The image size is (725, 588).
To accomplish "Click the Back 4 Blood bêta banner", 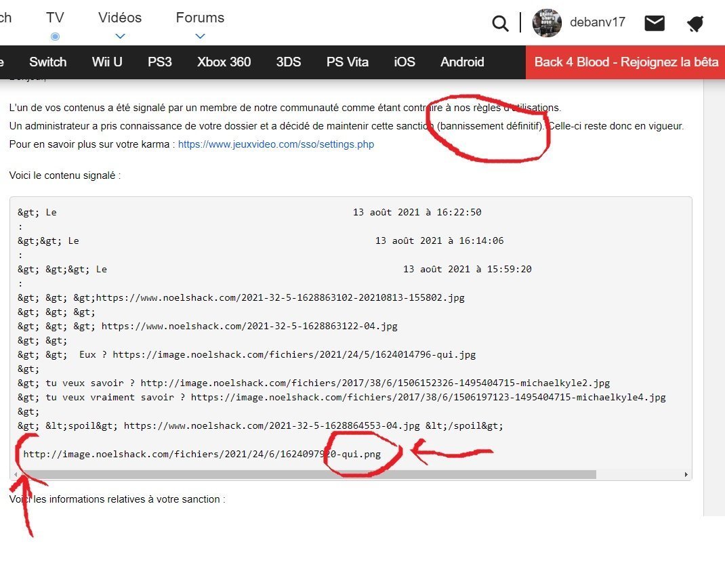I will pos(625,62).
